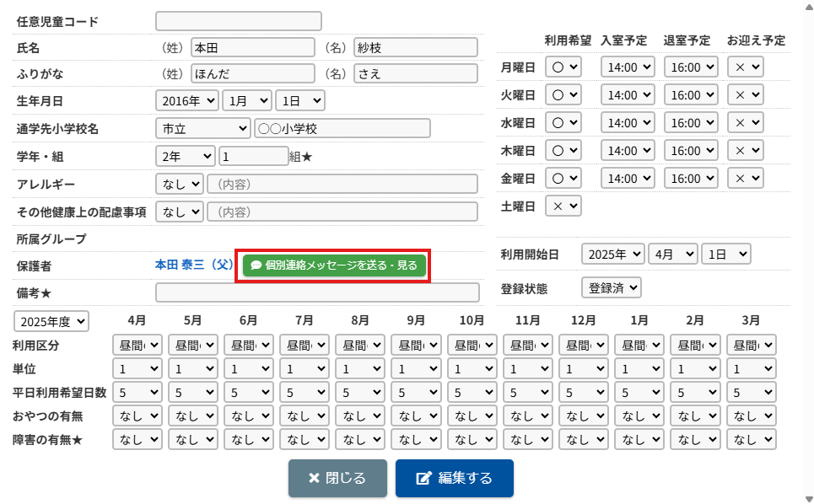
Task: Click the 備考 notes text field
Action: (317, 292)
